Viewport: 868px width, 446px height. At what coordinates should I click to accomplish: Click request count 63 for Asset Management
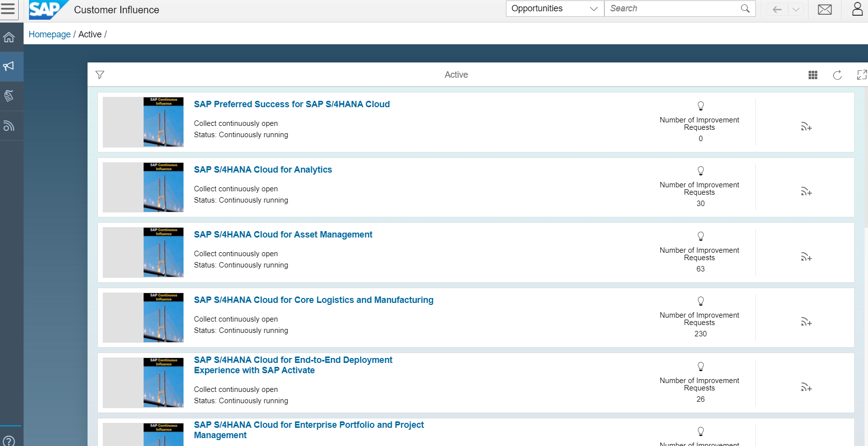tap(700, 269)
